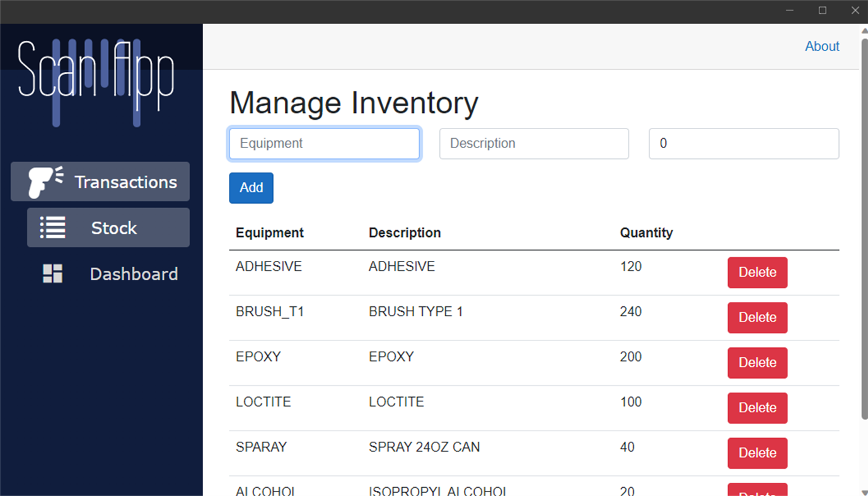
Task: Open the Dashboard view
Action: tap(134, 274)
